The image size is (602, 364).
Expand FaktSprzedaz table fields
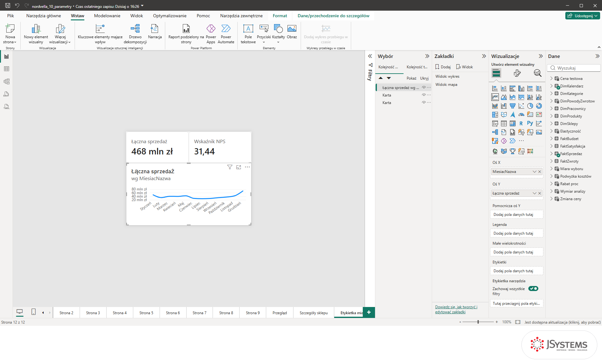552,153
